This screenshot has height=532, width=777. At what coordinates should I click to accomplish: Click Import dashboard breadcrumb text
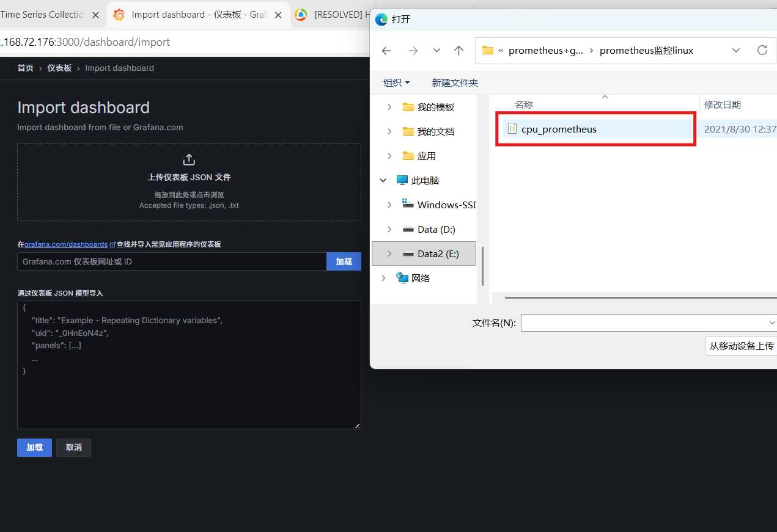(119, 68)
